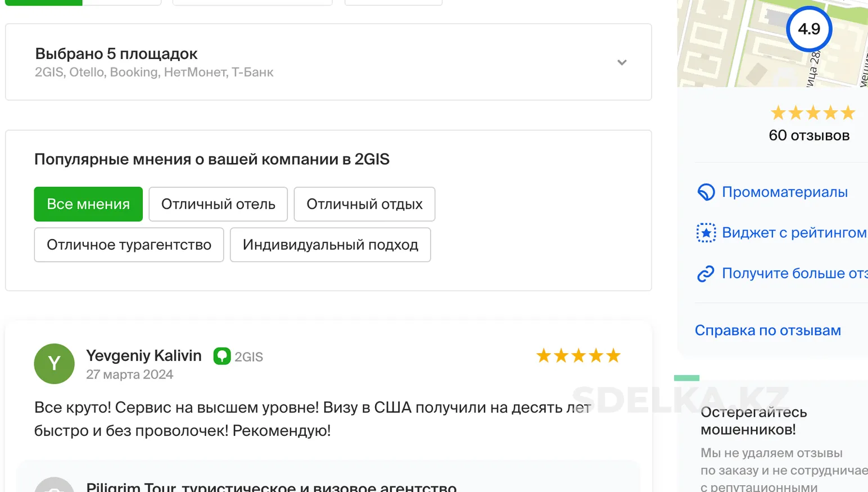Click the review's five-star rating

pyautogui.click(x=578, y=356)
